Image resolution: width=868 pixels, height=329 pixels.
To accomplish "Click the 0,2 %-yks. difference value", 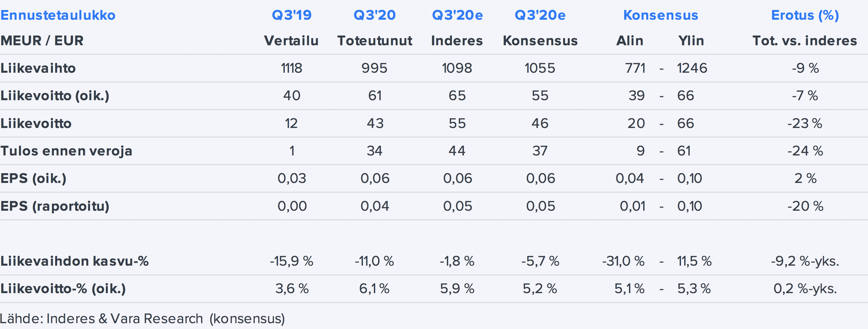I will point(805,289).
